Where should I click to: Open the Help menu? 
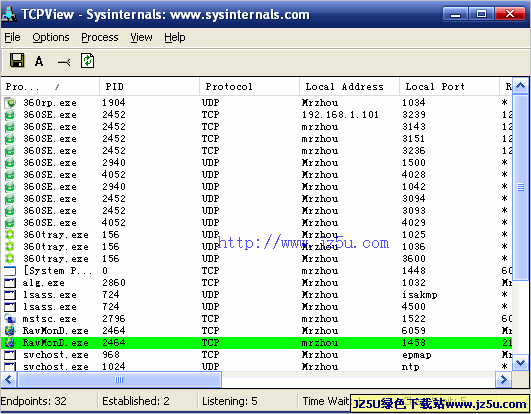(x=175, y=37)
